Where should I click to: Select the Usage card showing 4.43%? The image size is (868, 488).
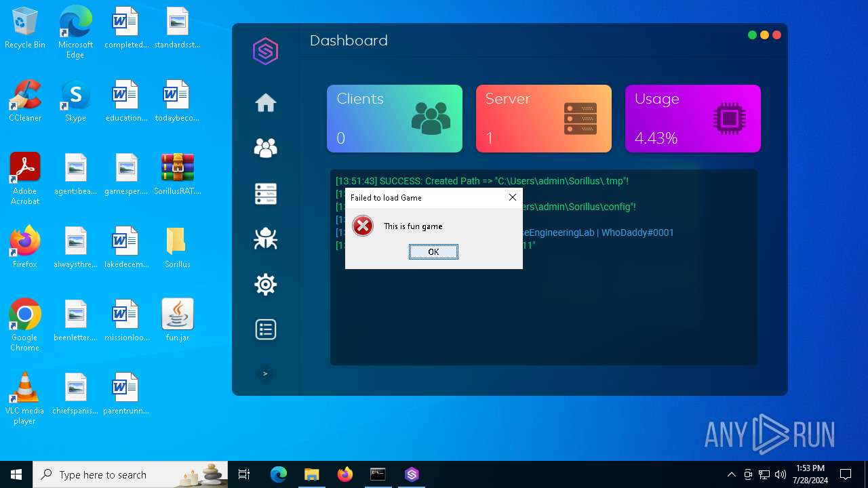(693, 119)
